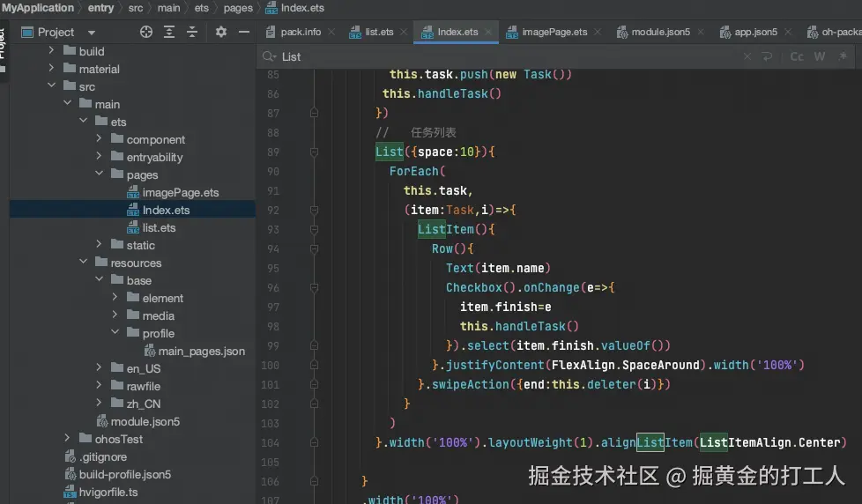The width and height of the screenshot is (862, 504).
Task: Toggle Words (W) option in find bar
Action: pos(820,56)
